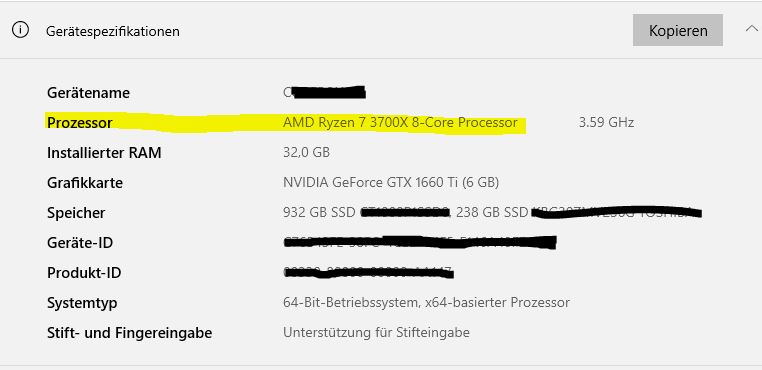762x370 pixels.
Task: Click the NVIDIA GeForce GTX 1660 Ti value
Action: [391, 183]
